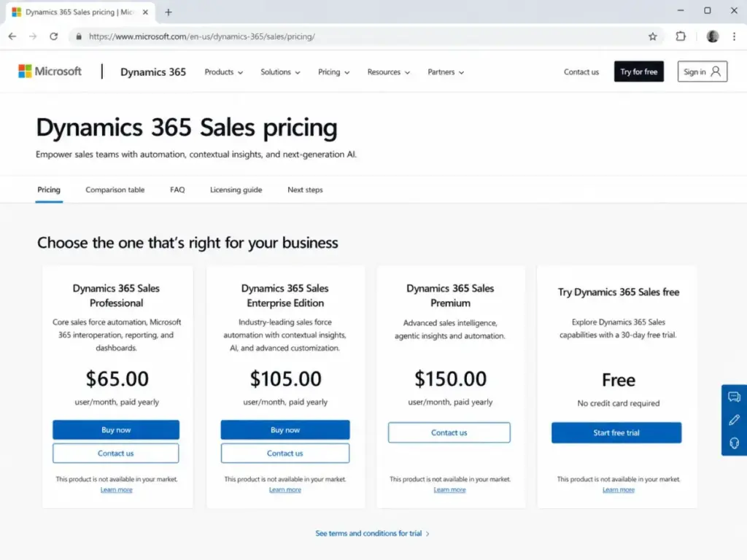
Task: Click the Microsoft logo
Action: (x=50, y=71)
